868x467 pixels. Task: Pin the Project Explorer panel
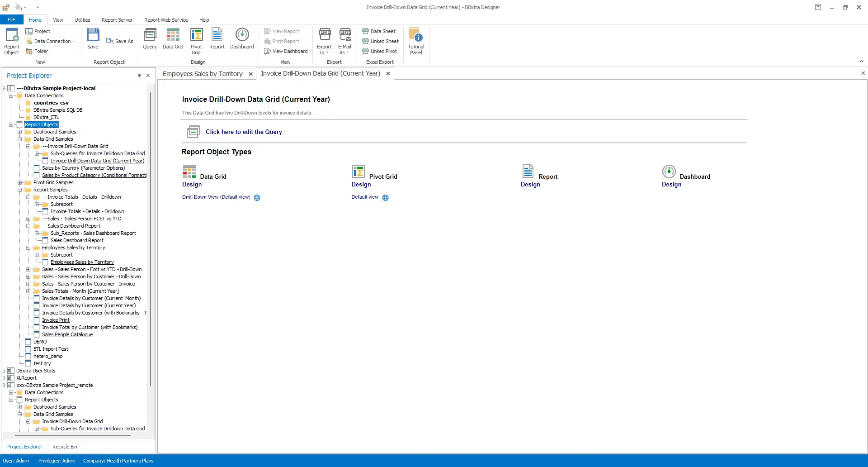(x=139, y=76)
